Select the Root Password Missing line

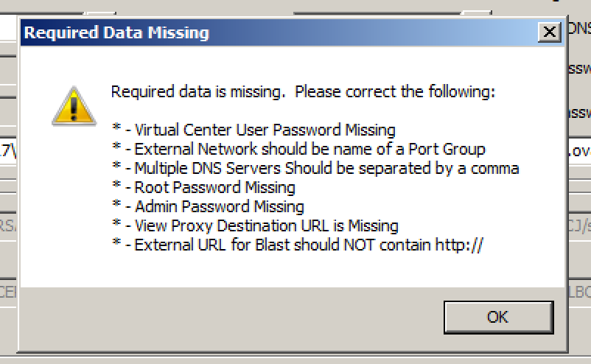point(214,188)
